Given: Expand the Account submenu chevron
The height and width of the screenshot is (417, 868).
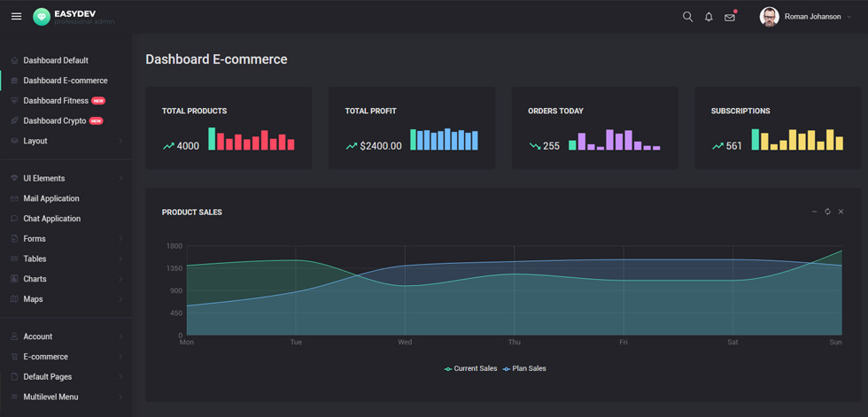Looking at the screenshot, I should pyautogui.click(x=120, y=336).
